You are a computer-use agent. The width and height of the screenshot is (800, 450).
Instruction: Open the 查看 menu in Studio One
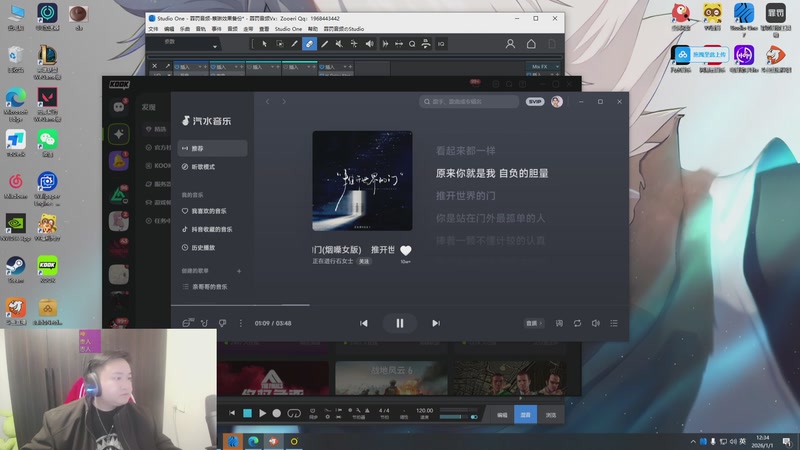click(x=264, y=29)
